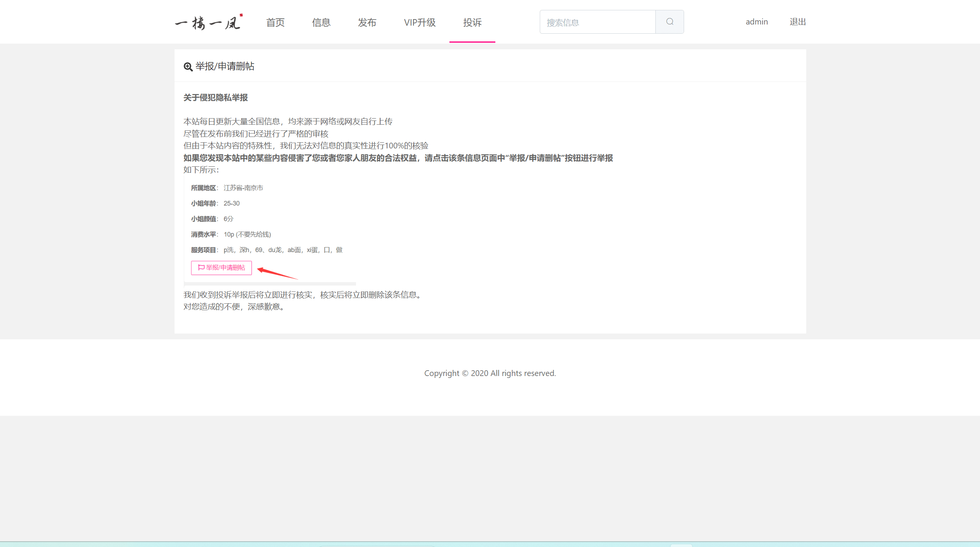Image resolution: width=980 pixels, height=547 pixels.
Task: Click the flag icon in the pink report button
Action: 201,267
